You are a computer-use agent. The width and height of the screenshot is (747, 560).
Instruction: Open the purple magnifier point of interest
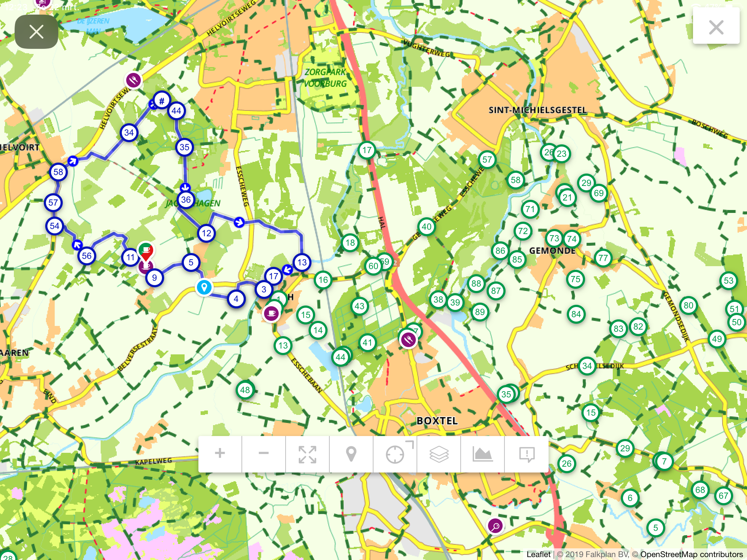[495, 526]
